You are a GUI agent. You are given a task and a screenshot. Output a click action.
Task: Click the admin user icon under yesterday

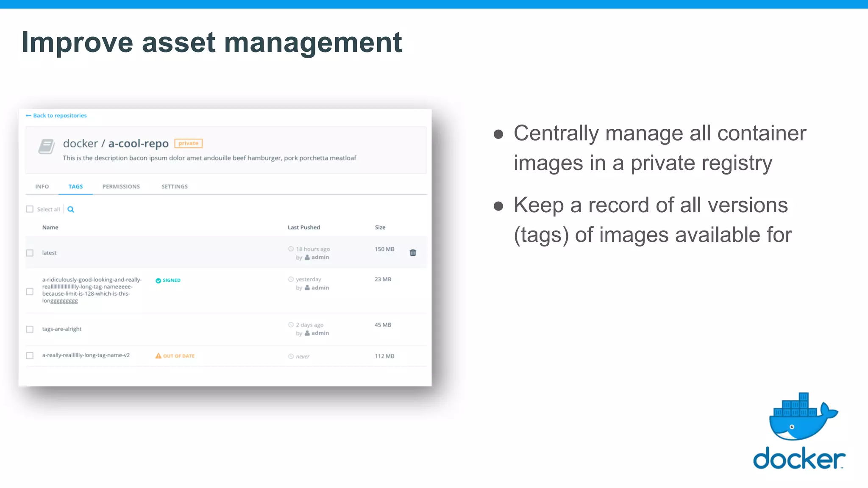click(307, 288)
